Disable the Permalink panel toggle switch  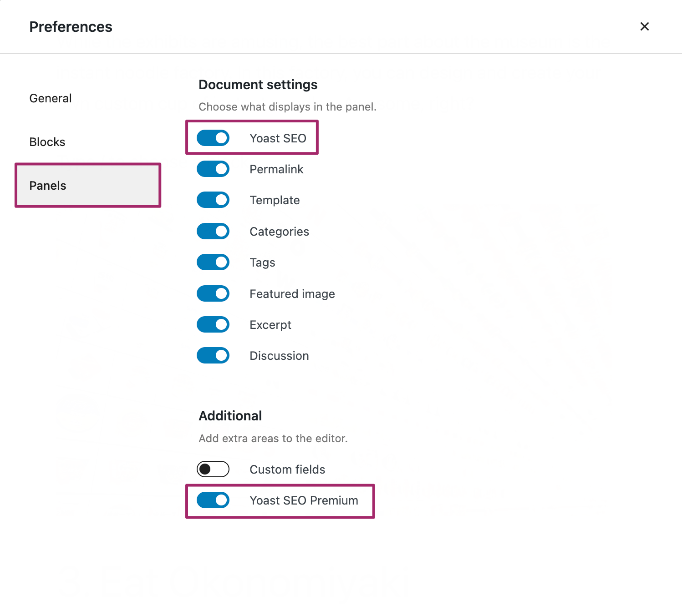tap(213, 169)
